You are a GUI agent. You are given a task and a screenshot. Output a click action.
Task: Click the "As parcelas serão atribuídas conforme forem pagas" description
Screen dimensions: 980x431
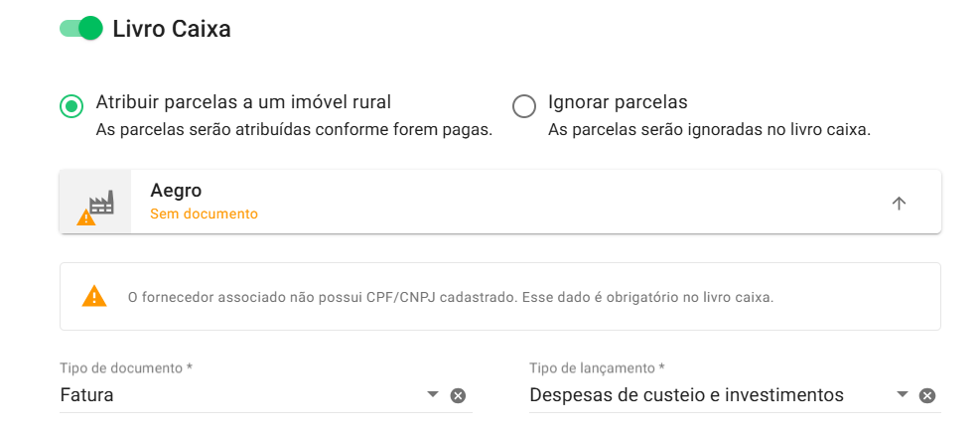(x=294, y=130)
